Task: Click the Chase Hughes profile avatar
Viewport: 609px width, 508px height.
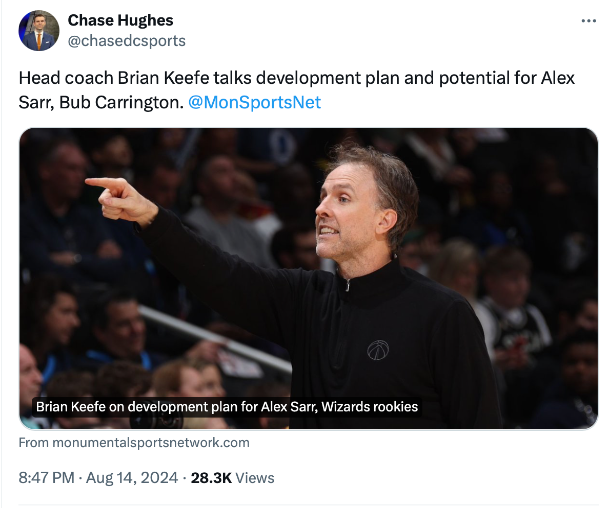Action: (x=39, y=31)
